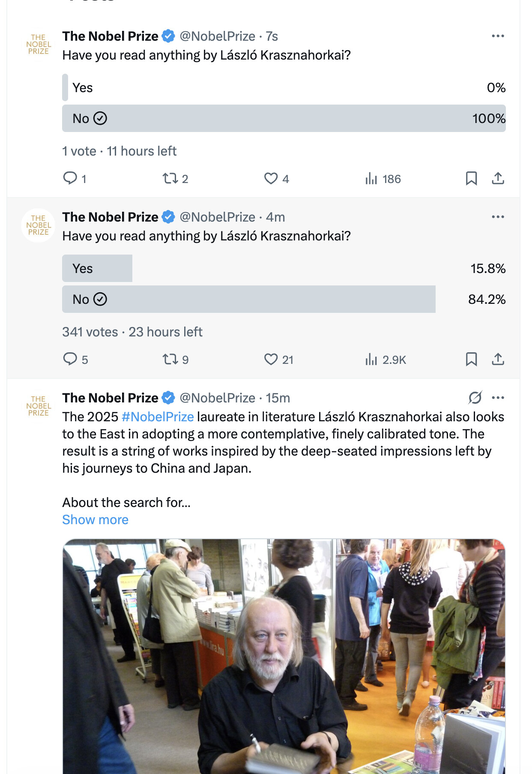
Task: View analytics showing 186 views
Action: [371, 178]
